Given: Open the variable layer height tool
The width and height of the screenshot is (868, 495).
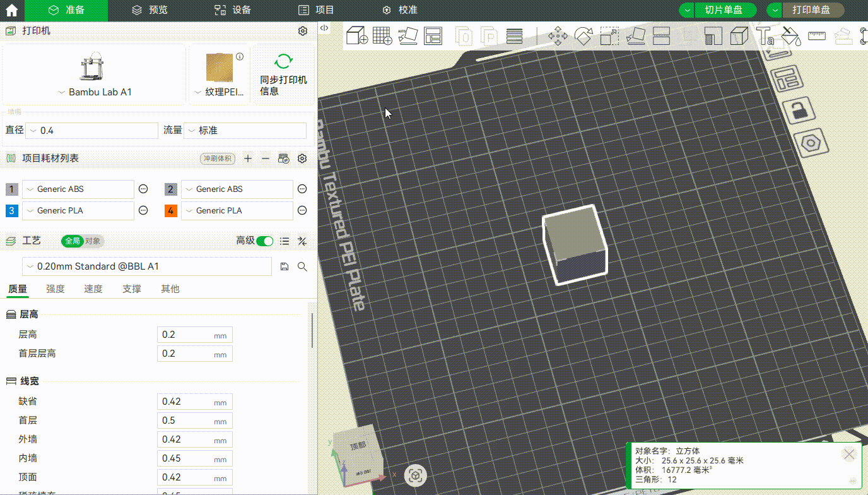Looking at the screenshot, I should [x=515, y=36].
